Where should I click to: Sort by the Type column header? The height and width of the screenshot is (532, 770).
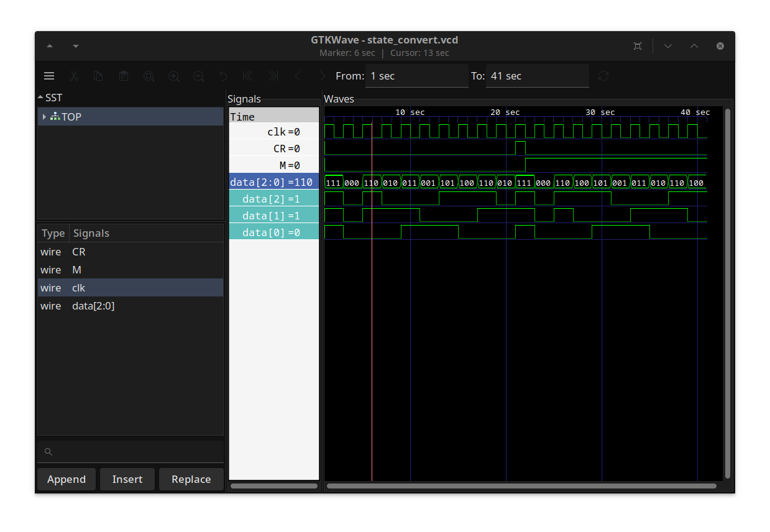coord(53,233)
